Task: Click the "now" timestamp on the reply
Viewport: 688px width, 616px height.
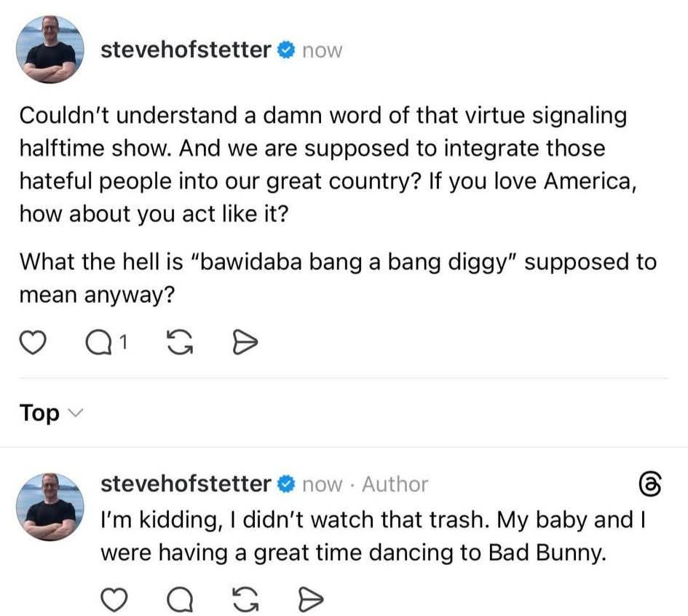Action: 321,484
